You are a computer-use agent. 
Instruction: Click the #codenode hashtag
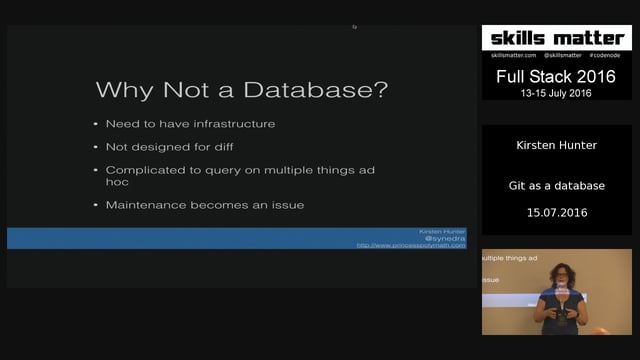[x=605, y=55]
